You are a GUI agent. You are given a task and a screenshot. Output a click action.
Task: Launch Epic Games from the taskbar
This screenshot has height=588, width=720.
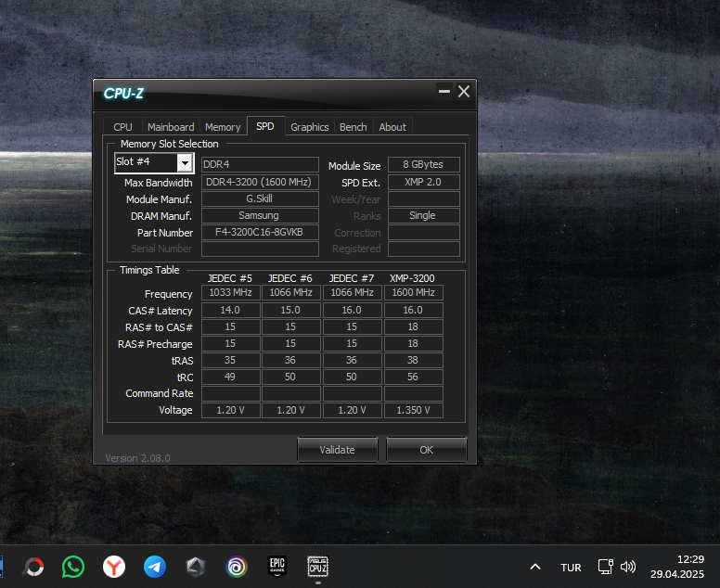click(x=277, y=567)
